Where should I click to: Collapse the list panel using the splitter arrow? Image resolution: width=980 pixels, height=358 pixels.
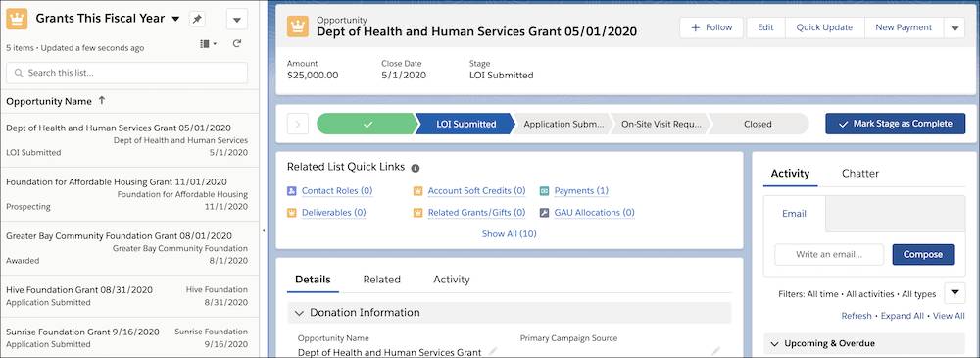tap(263, 230)
